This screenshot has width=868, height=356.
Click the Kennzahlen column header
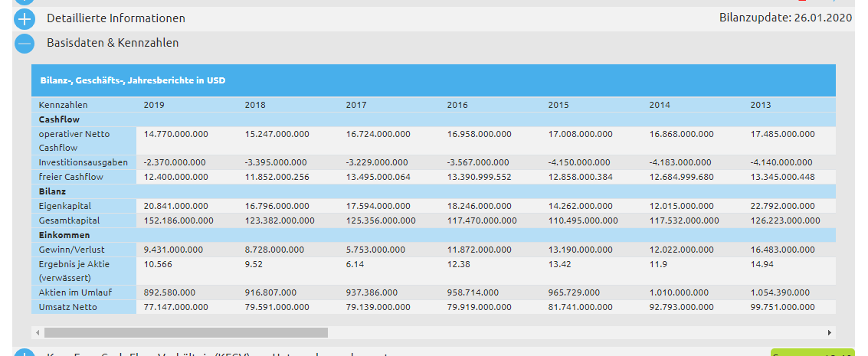(x=63, y=105)
